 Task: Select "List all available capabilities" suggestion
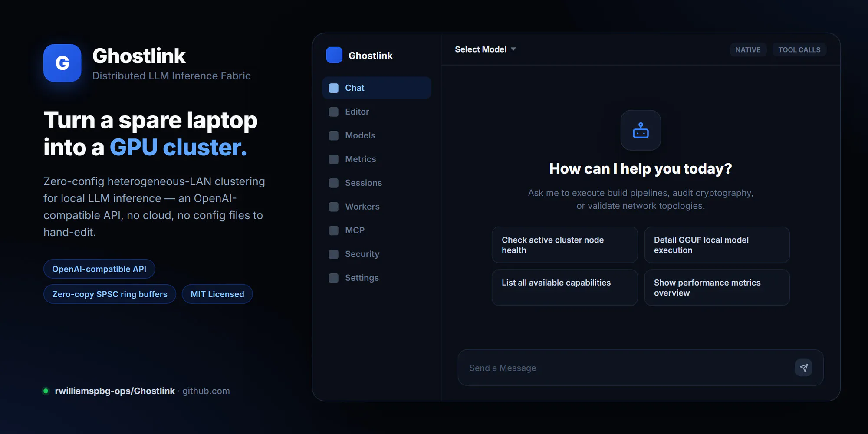click(x=565, y=287)
